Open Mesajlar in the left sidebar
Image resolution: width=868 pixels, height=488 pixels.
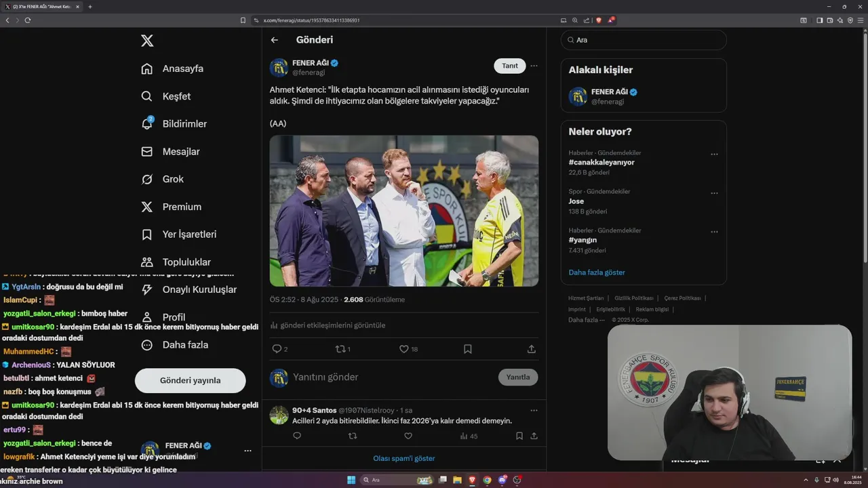(x=170, y=152)
